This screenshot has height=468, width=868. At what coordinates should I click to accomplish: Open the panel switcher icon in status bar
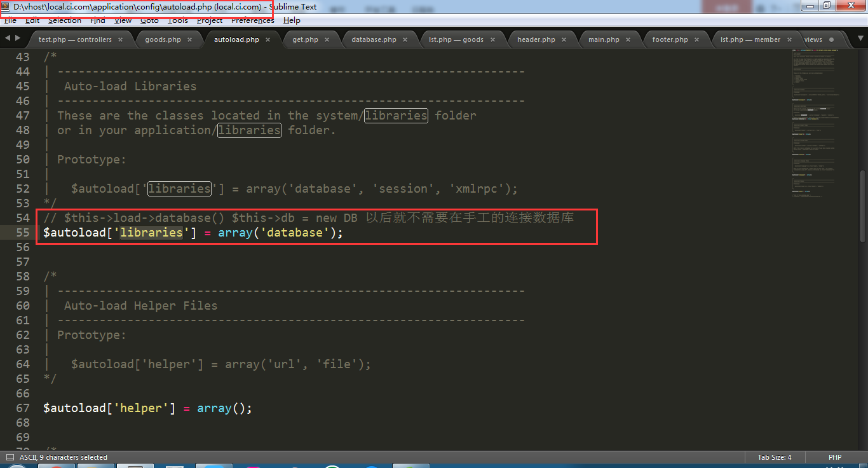[x=10, y=457]
